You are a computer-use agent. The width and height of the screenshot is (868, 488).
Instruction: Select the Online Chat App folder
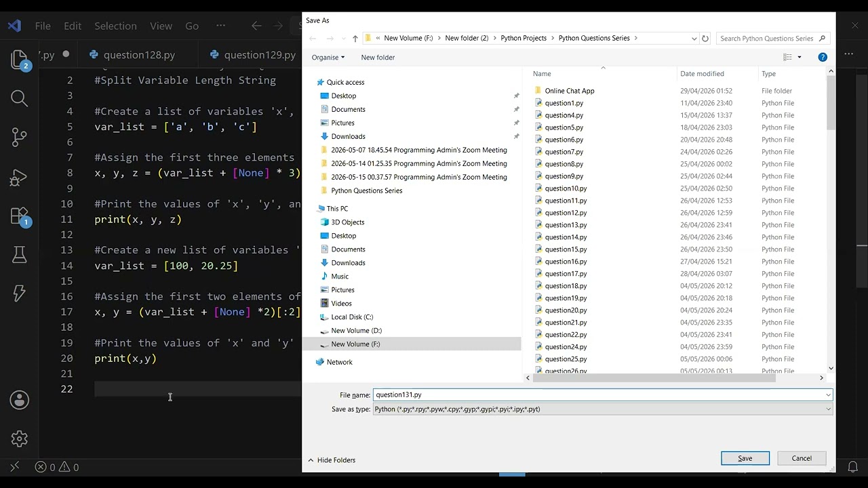click(569, 91)
